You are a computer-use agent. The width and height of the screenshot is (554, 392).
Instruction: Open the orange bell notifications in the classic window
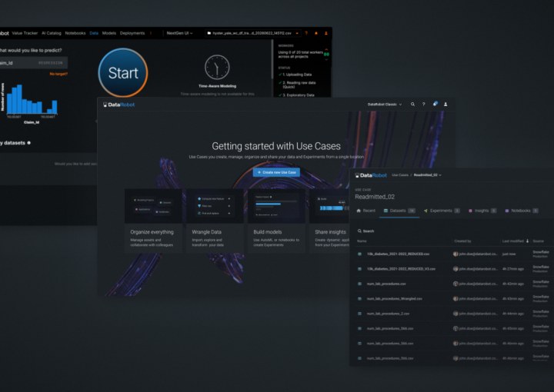pos(316,33)
